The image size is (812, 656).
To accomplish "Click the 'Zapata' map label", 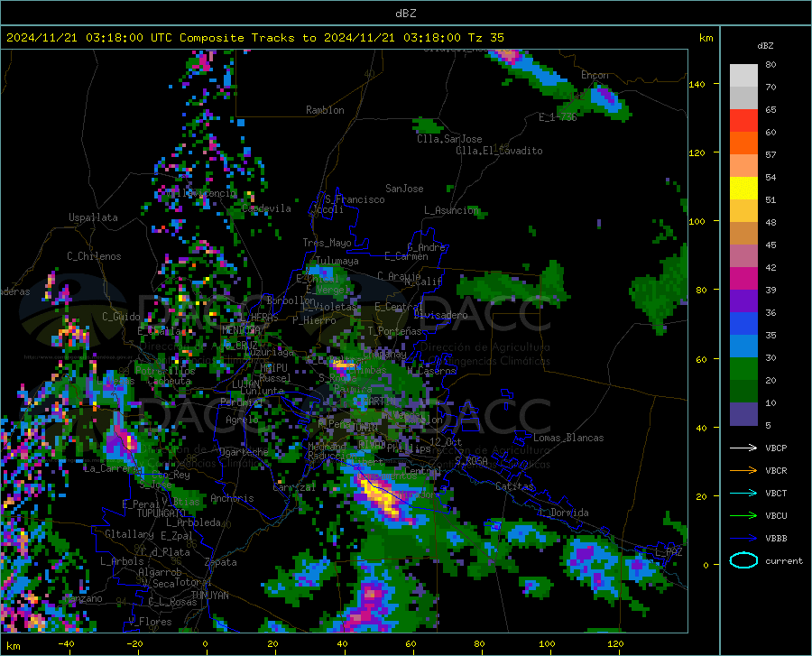I will tap(221, 562).
